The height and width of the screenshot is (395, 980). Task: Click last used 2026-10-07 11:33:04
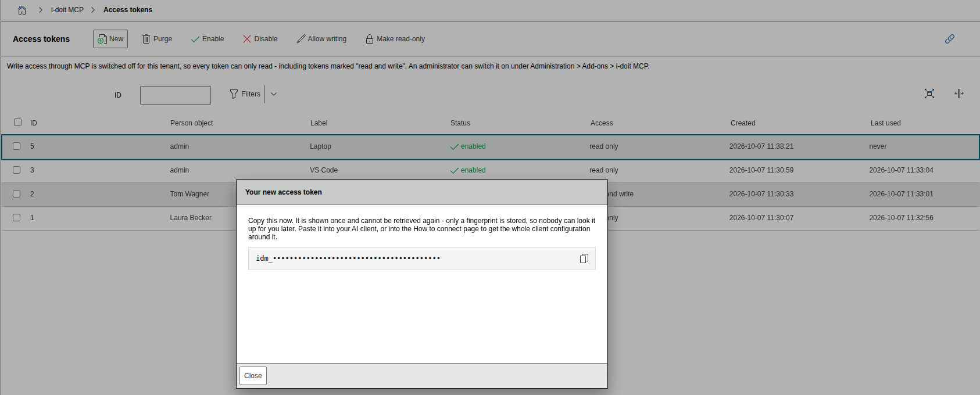[902, 170]
